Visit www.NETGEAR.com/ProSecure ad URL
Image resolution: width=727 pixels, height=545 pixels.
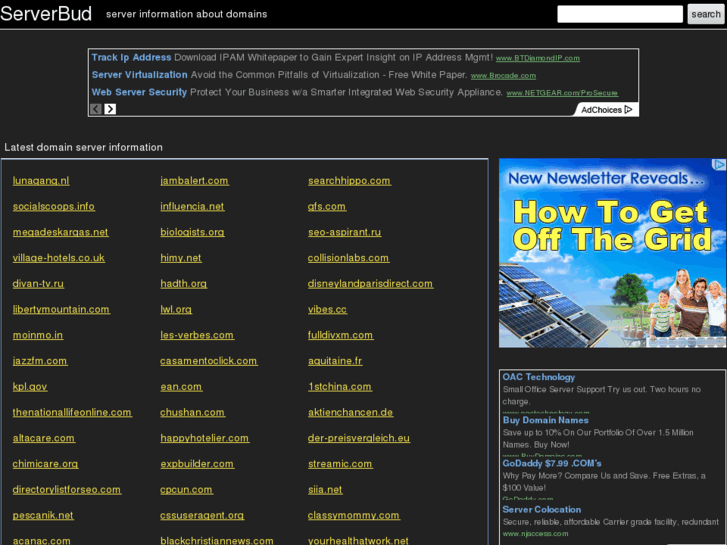pyautogui.click(x=562, y=93)
